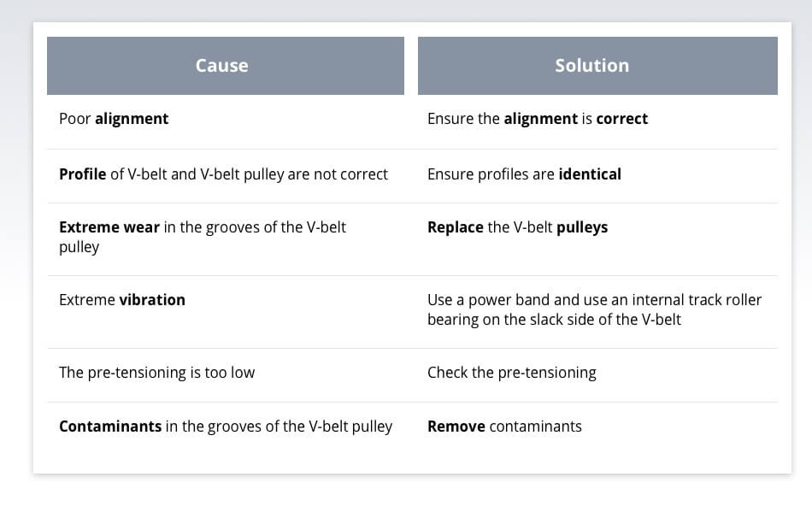Click "Check the pre-tensioning" solution text

coord(511,373)
